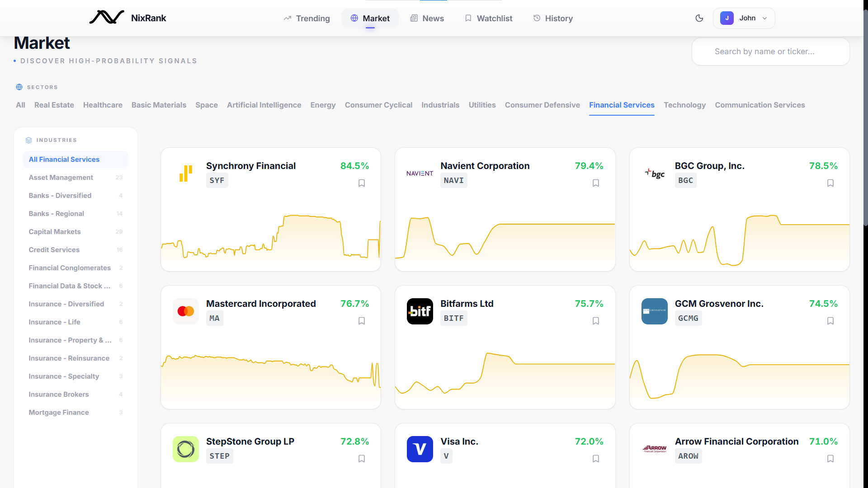This screenshot has height=488, width=868.
Task: Click the StepStone logo icon
Action: pyautogui.click(x=186, y=449)
